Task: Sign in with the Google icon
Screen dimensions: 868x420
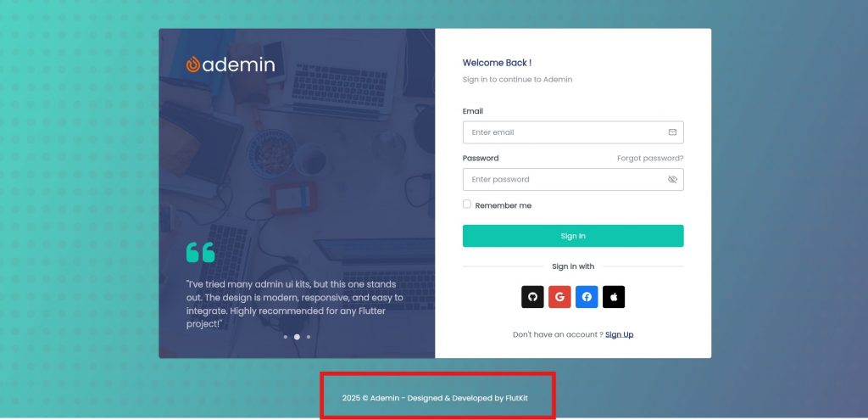Action: (559, 297)
